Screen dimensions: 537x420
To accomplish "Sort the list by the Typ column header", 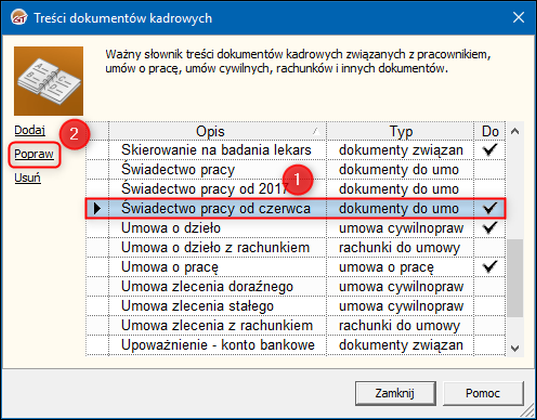I will click(x=400, y=131).
